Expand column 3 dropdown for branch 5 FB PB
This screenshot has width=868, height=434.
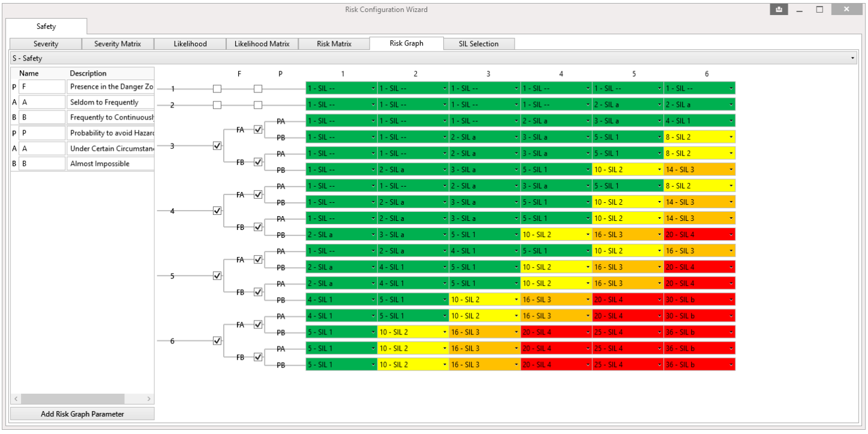485,299
